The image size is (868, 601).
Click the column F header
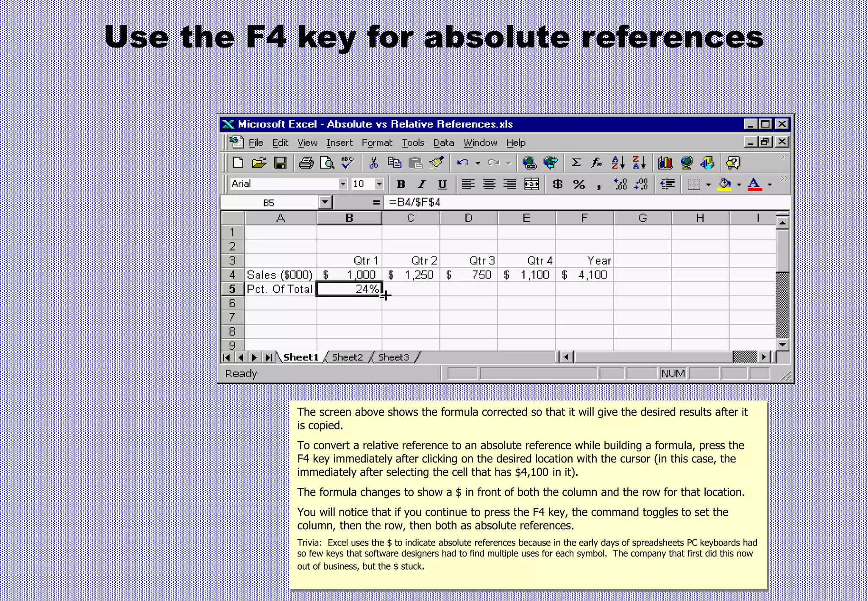point(584,218)
